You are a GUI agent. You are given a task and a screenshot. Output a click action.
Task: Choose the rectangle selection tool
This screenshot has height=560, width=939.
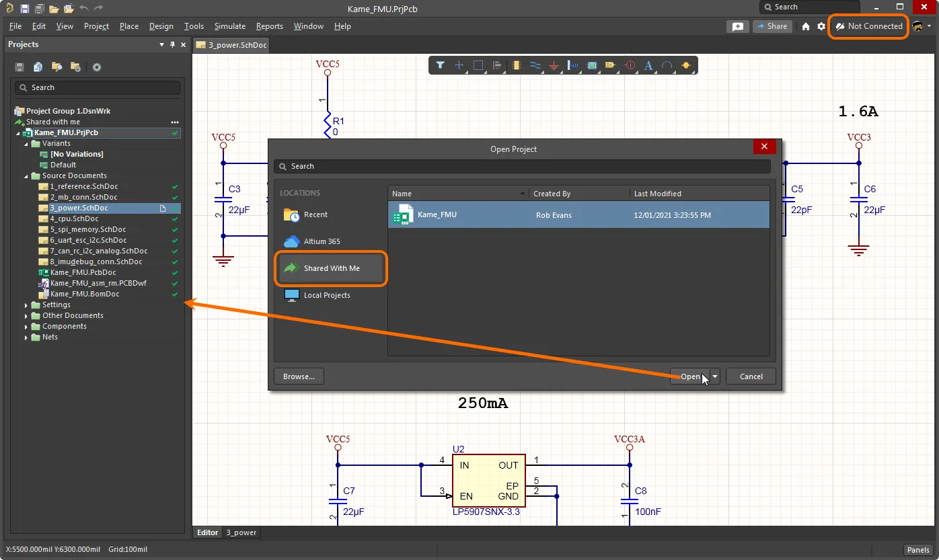pyautogui.click(x=478, y=65)
